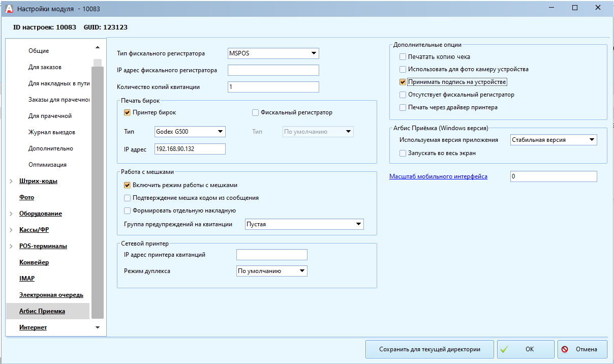The width and height of the screenshot is (614, 364).
Task: Check the Фискальный регистратор checkbox
Action: click(x=256, y=112)
